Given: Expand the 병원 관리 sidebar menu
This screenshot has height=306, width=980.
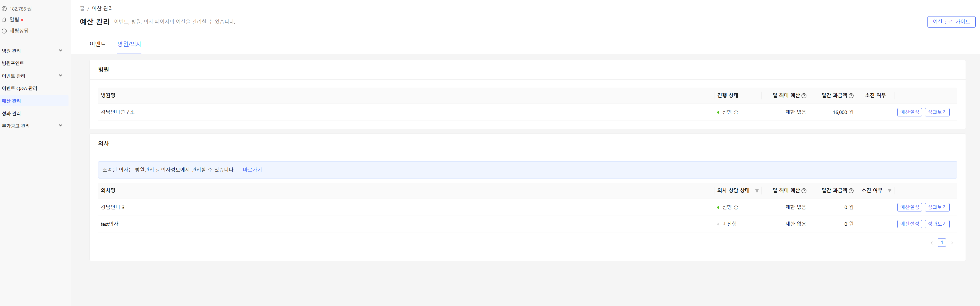Looking at the screenshot, I should 61,51.
